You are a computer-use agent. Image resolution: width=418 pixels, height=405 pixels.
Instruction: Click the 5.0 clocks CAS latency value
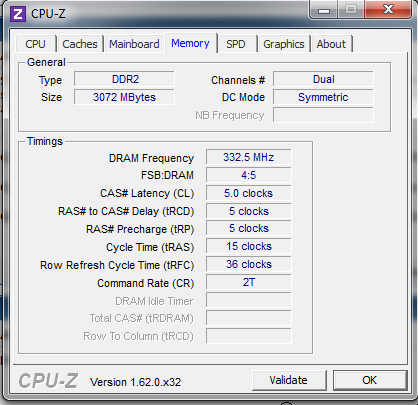249,193
